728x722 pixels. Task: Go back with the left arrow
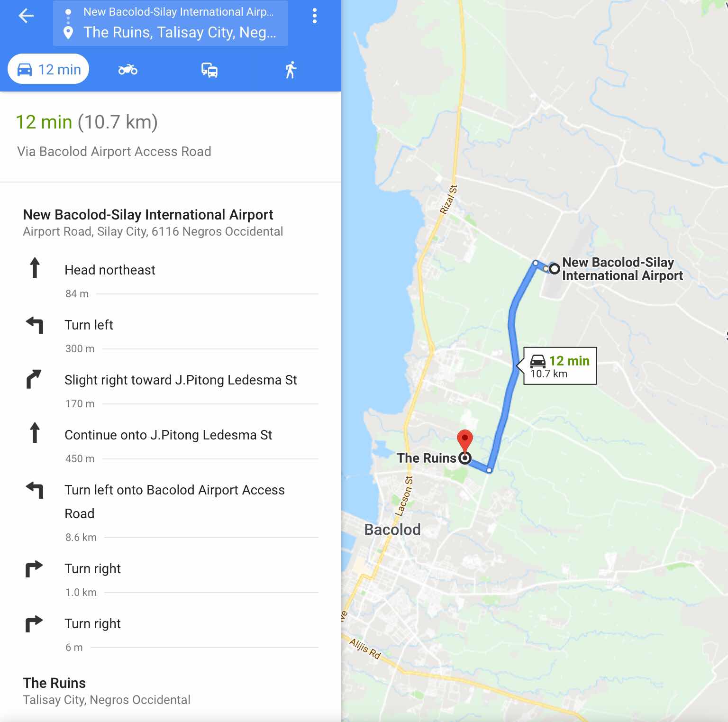pyautogui.click(x=26, y=16)
